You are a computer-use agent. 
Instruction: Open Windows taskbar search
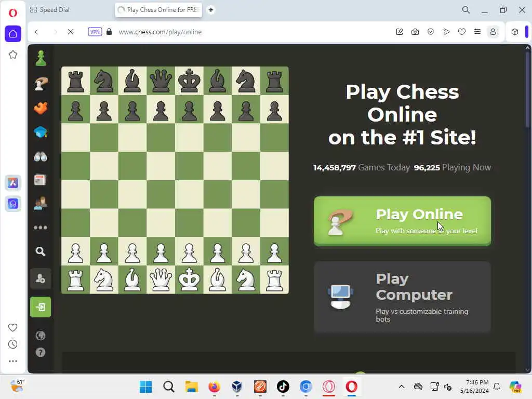coord(169,387)
